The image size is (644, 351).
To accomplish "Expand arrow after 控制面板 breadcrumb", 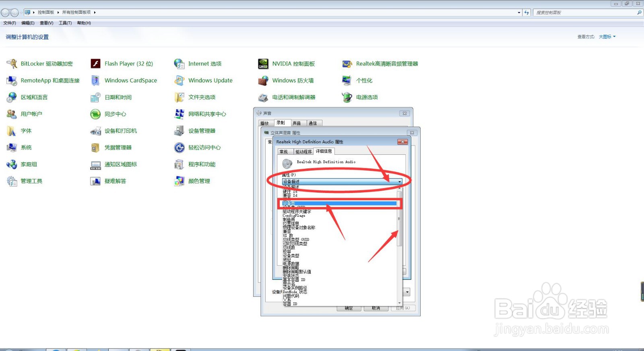I will click(x=58, y=12).
